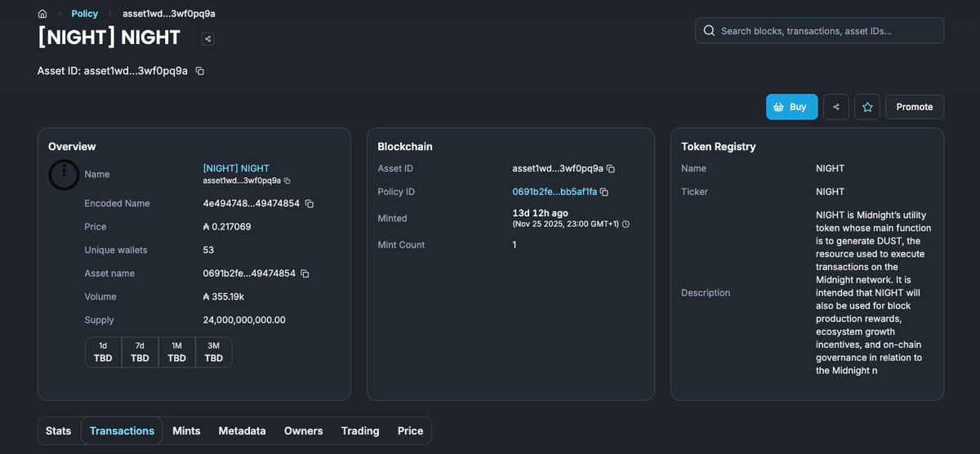The image size is (980, 454).
Task: Open share button next to Buy
Action: 835,107
